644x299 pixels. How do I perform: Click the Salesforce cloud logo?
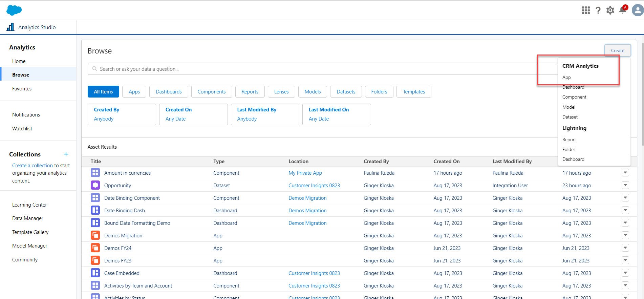coord(14,10)
